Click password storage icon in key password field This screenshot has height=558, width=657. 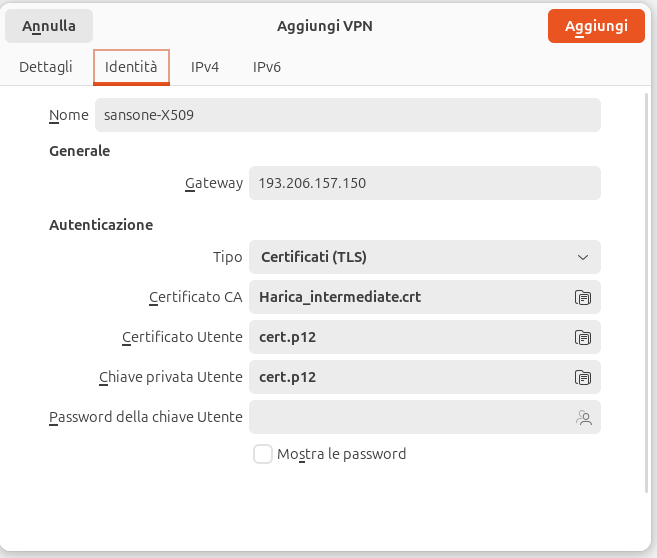coord(584,418)
